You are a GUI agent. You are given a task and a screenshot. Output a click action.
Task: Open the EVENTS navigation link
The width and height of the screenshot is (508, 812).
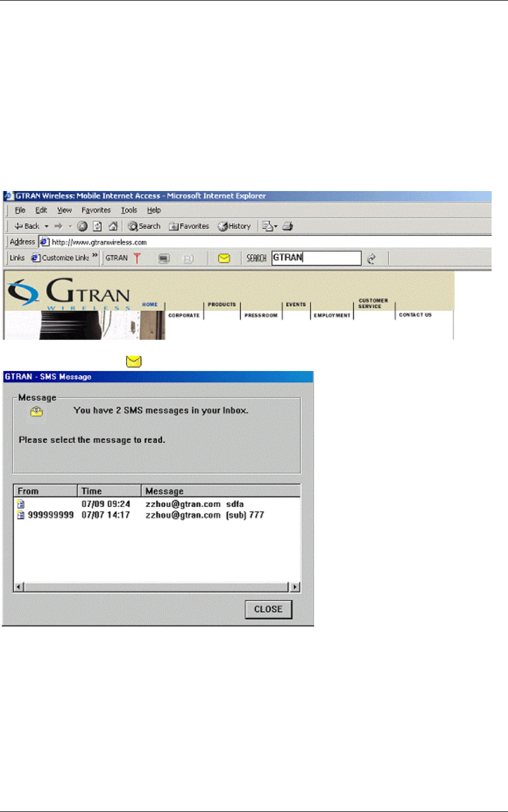(x=296, y=304)
